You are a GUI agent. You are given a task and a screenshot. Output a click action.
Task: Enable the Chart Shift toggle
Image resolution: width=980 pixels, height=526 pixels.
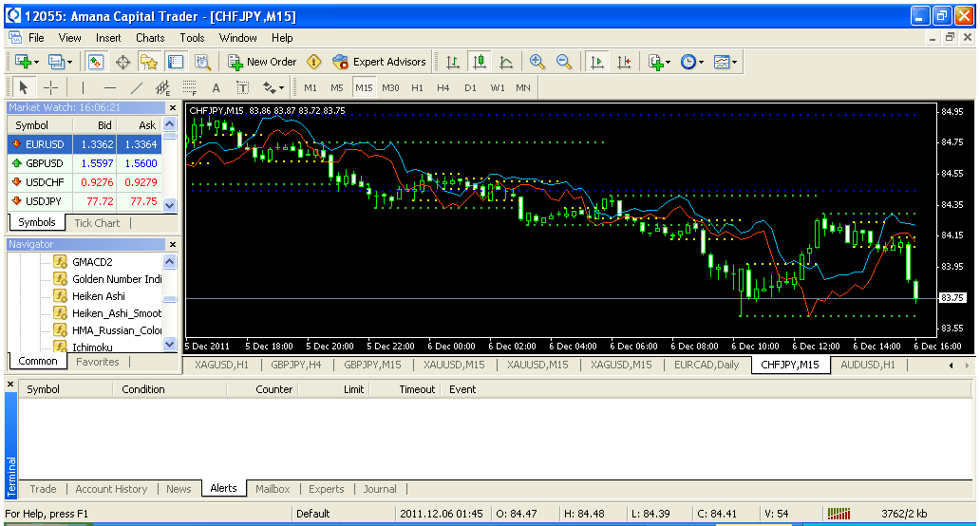[623, 62]
